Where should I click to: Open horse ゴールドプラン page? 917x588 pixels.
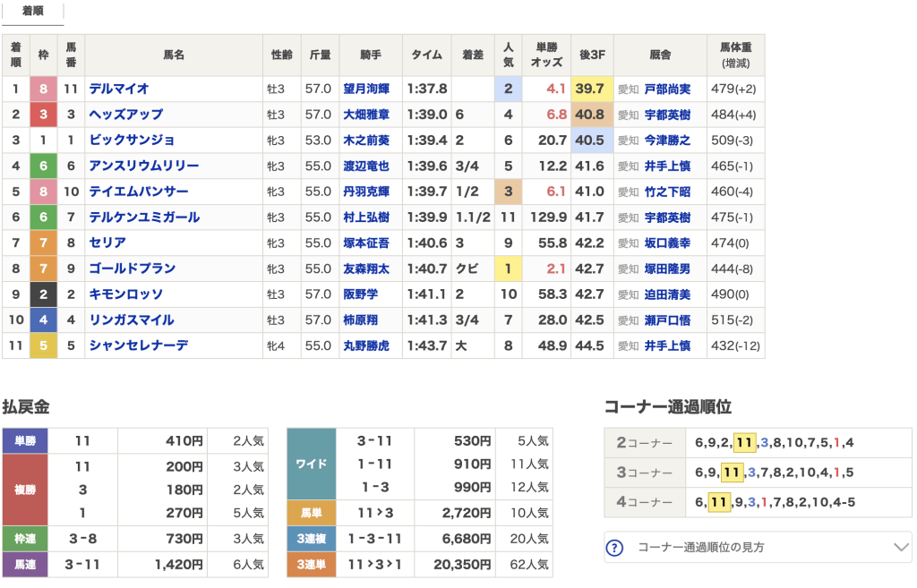133,268
